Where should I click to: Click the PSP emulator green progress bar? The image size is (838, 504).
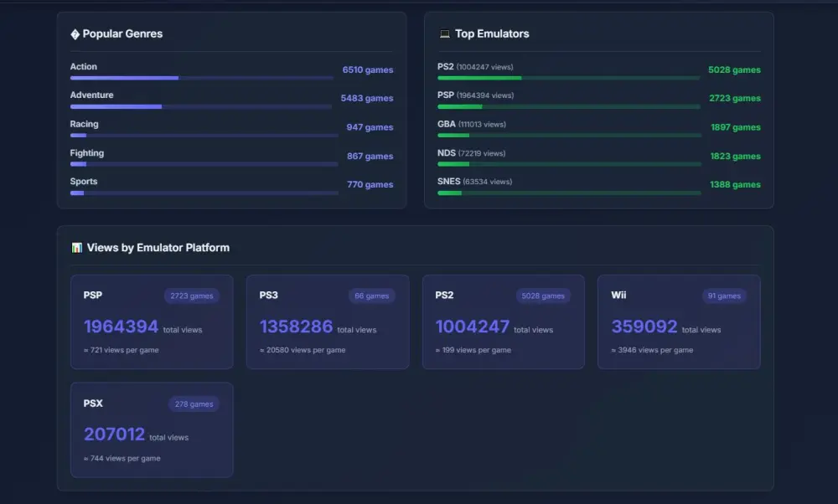(x=569, y=107)
